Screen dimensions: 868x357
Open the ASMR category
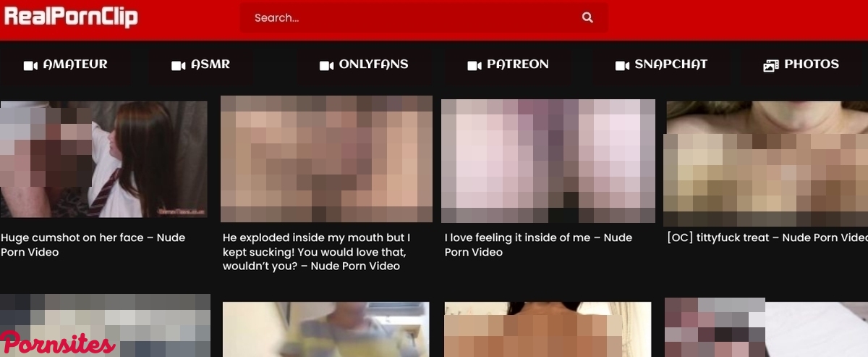tap(200, 64)
